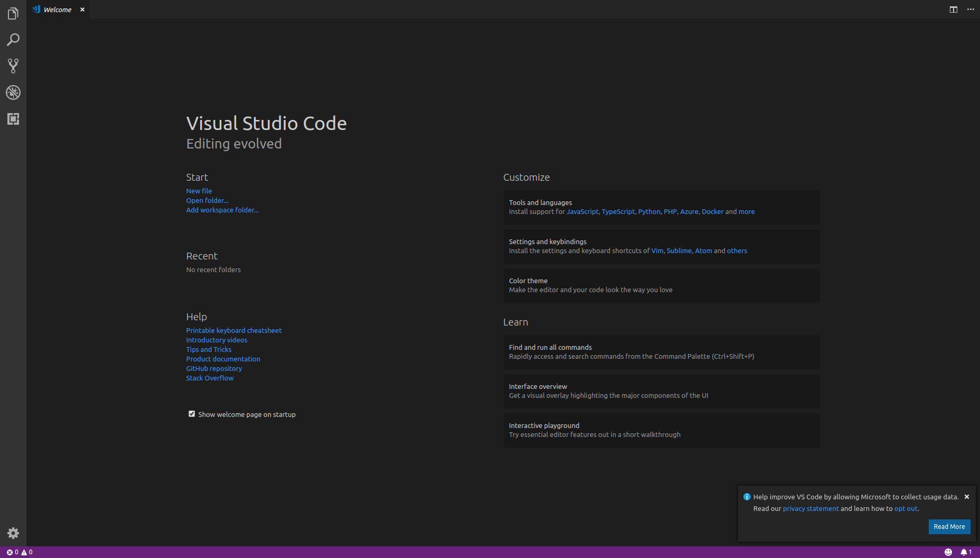The height and width of the screenshot is (558, 980).
Task: Install Python language support
Action: click(649, 211)
